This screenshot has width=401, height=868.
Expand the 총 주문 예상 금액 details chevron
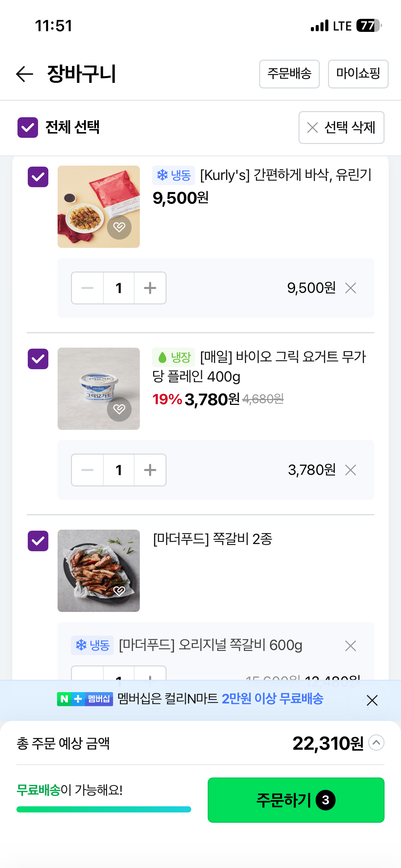pyautogui.click(x=376, y=743)
